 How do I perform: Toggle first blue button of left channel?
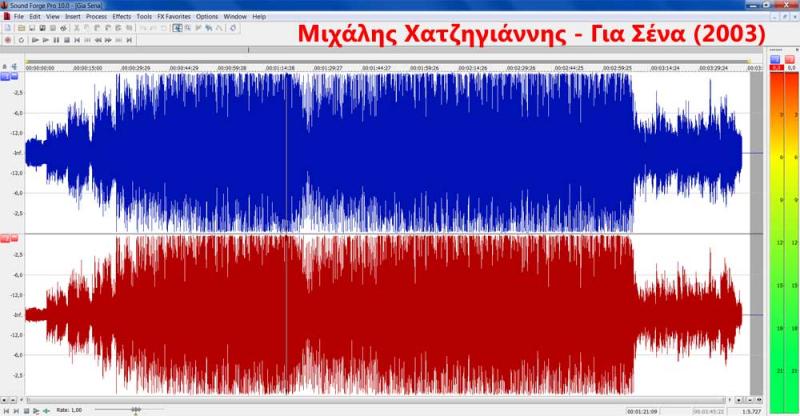pos(5,77)
